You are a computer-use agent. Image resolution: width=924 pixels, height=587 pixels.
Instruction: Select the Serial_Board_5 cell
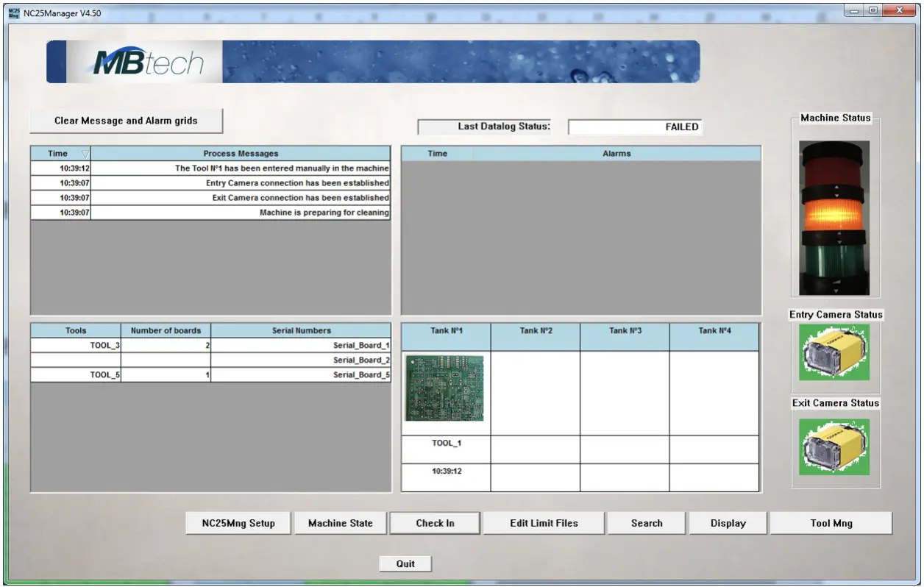pos(301,374)
